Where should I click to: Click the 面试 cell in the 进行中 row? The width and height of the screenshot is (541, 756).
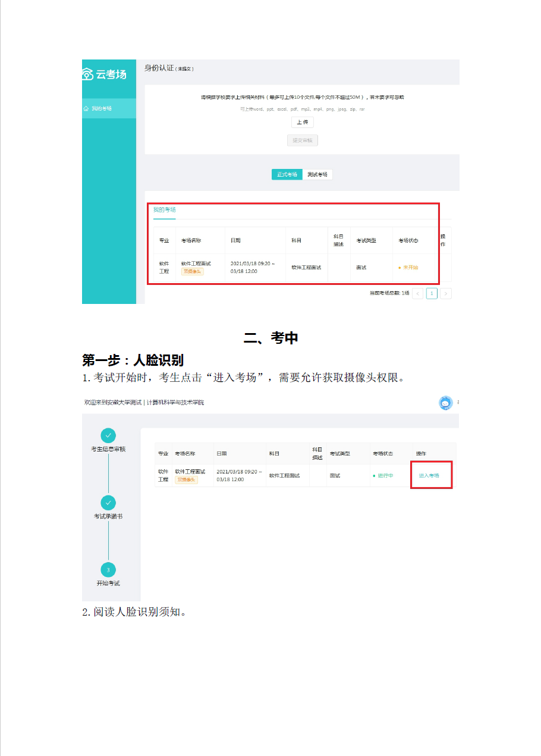point(335,475)
